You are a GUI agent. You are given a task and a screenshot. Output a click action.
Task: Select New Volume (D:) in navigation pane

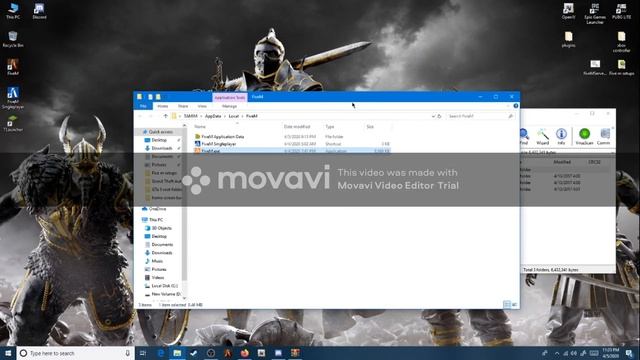(x=165, y=294)
